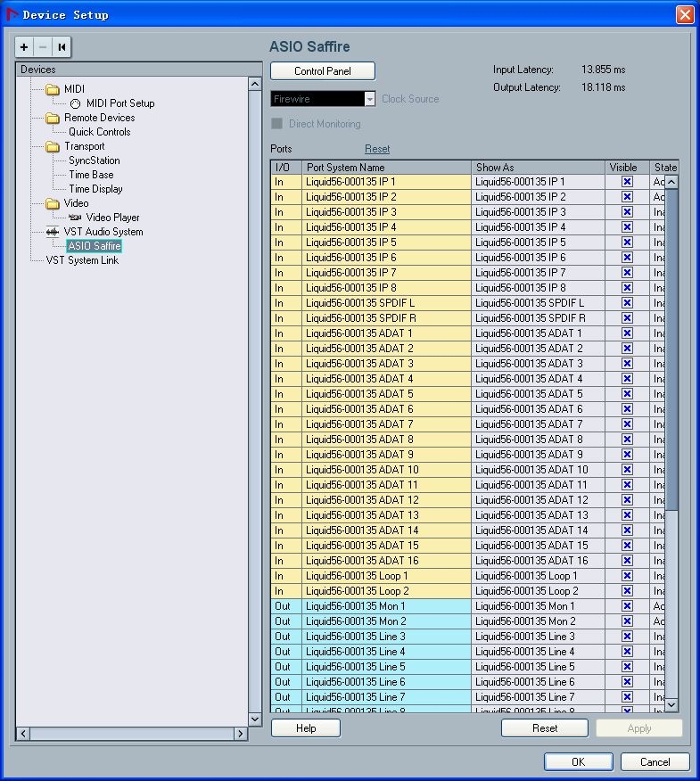Select MIDI Port Setup in device tree

click(120, 103)
